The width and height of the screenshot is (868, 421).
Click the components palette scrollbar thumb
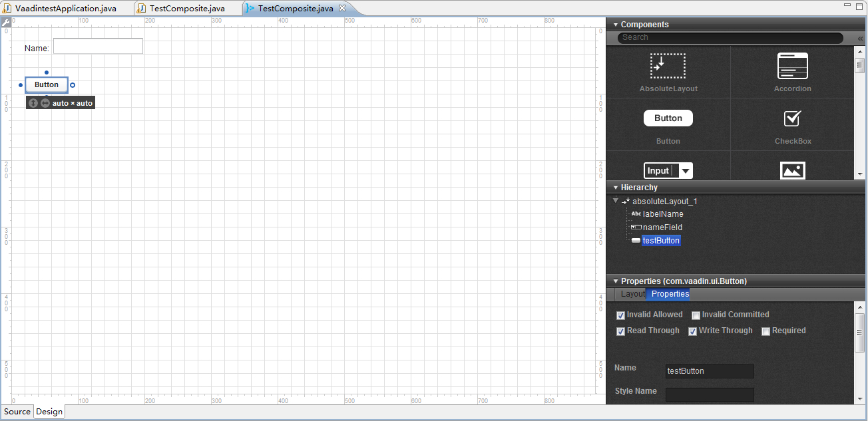click(x=859, y=65)
